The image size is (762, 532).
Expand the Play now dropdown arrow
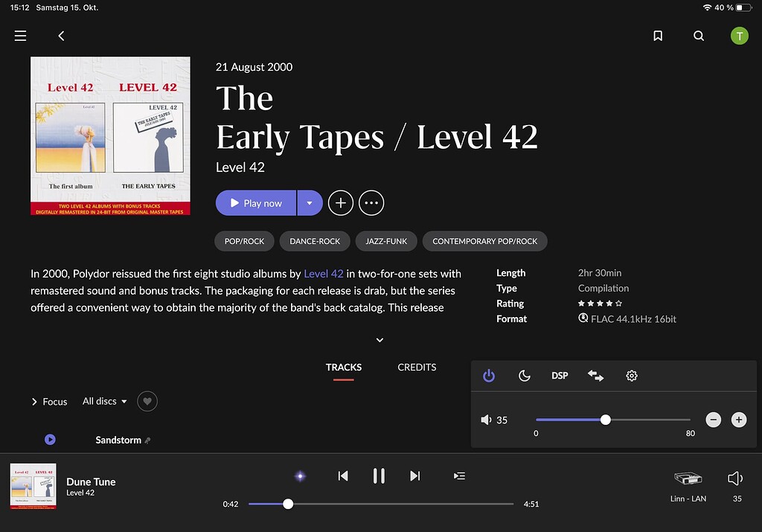(x=310, y=203)
